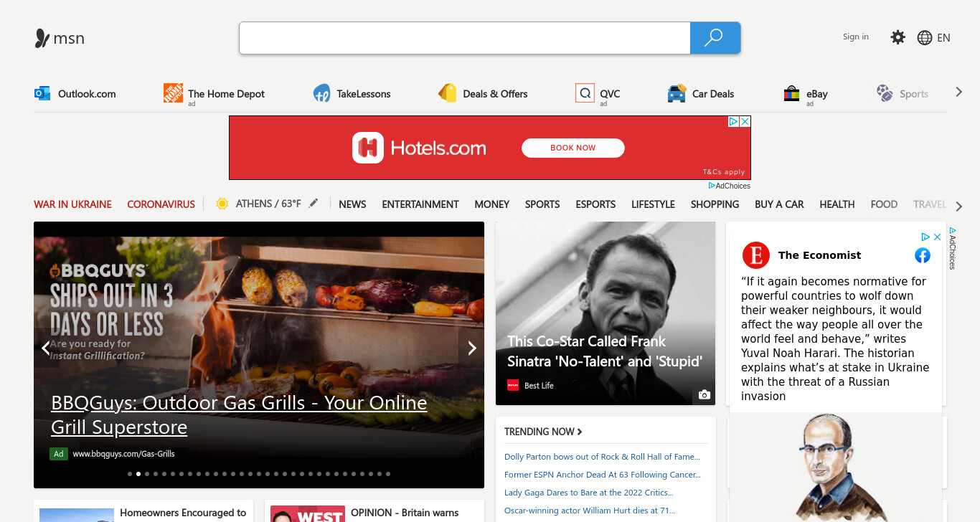The image size is (980, 522).
Task: Click the sun weather icon
Action: point(222,204)
